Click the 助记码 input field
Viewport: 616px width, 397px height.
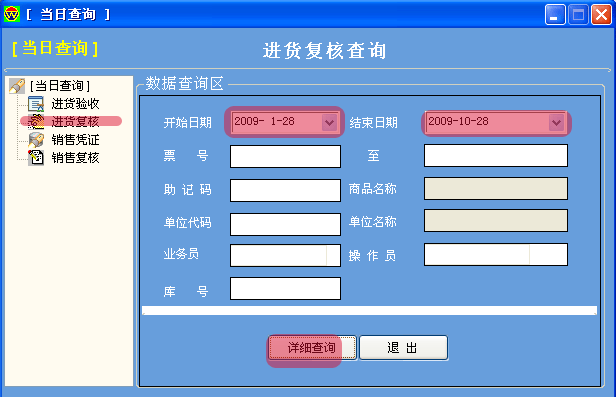coord(285,190)
